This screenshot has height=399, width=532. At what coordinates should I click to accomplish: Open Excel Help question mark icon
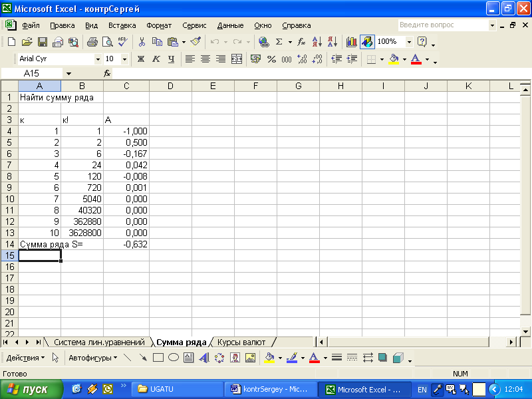coord(422,42)
